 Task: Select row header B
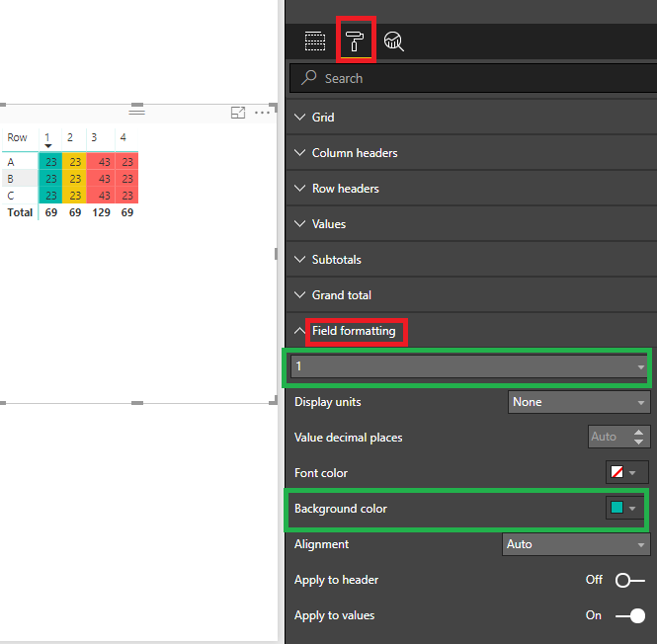coord(11,179)
